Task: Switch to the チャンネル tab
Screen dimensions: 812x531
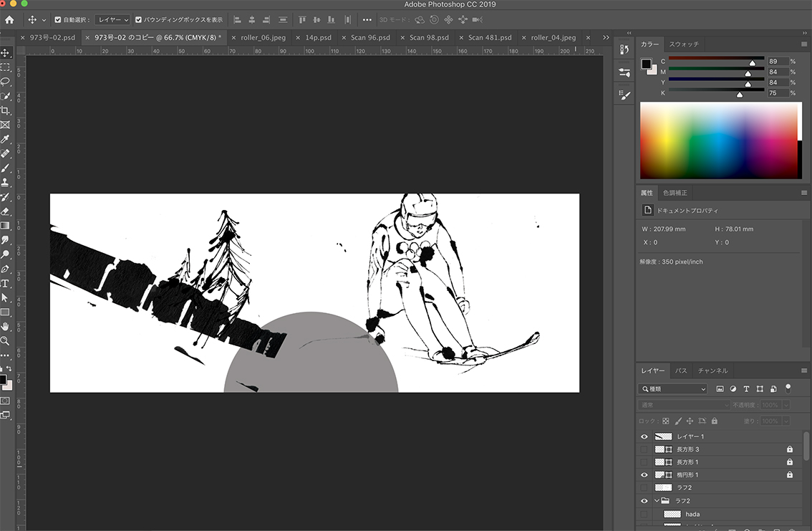Action: [712, 370]
